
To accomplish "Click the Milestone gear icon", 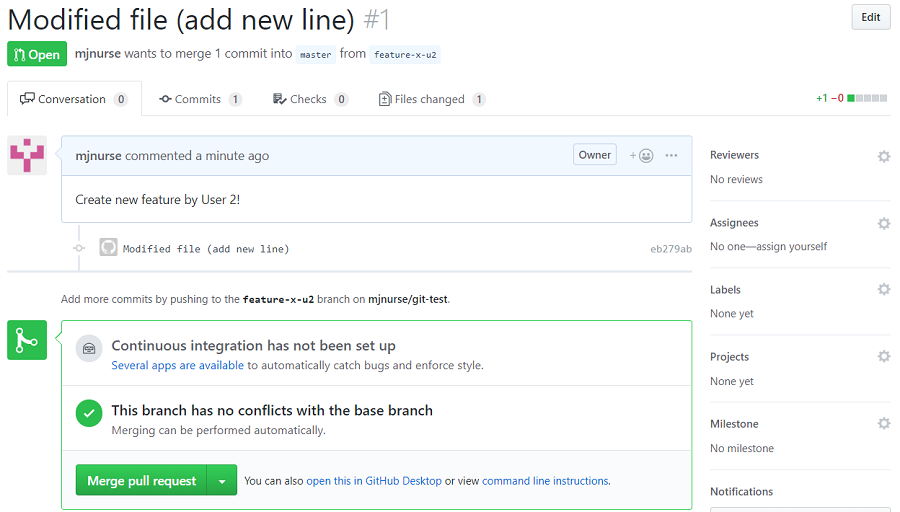I will coord(883,424).
